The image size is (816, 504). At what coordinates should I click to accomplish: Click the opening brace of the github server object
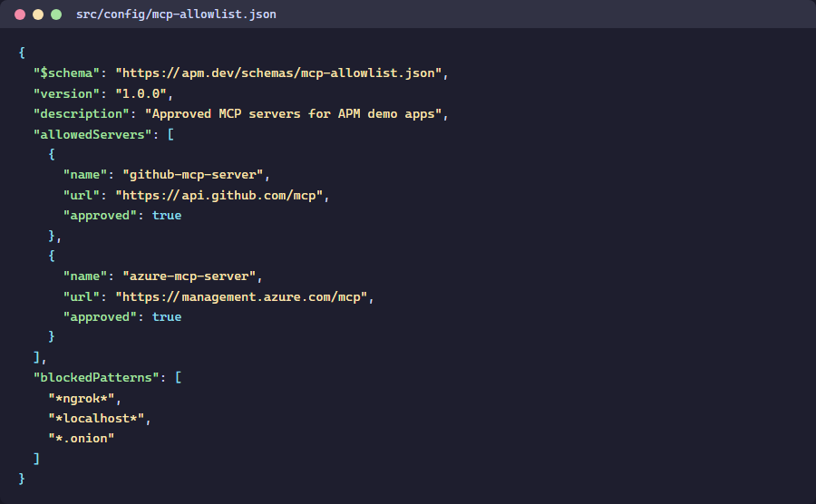[x=52, y=154]
